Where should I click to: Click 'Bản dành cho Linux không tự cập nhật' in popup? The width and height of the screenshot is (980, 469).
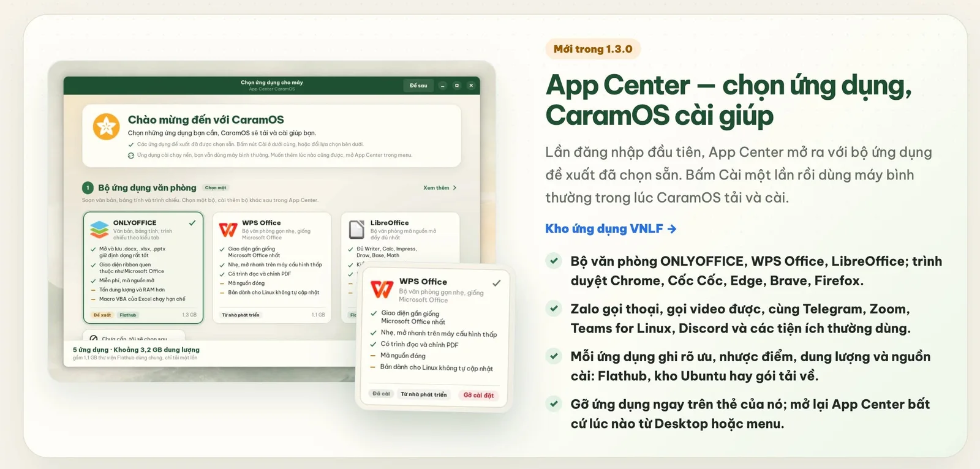click(x=437, y=368)
